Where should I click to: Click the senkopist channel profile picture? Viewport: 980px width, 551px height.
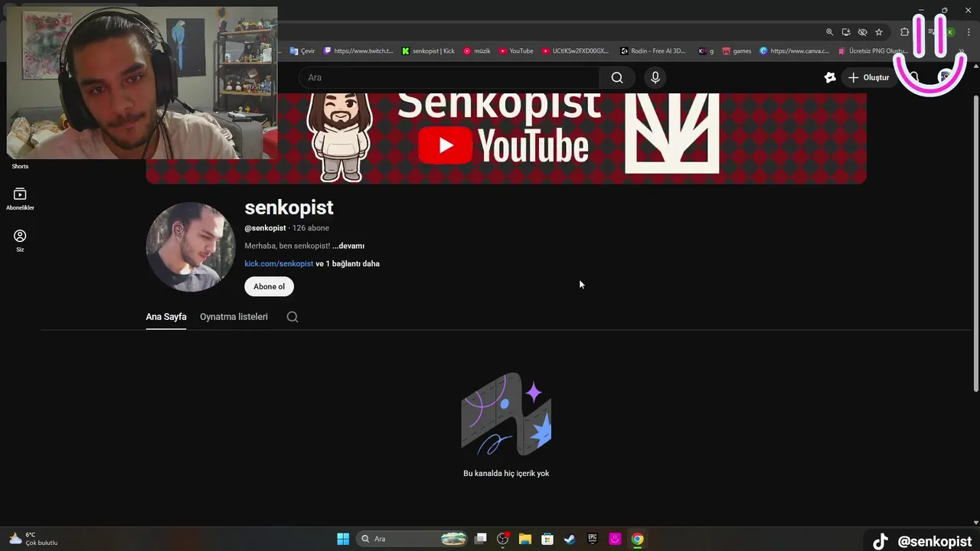click(191, 246)
